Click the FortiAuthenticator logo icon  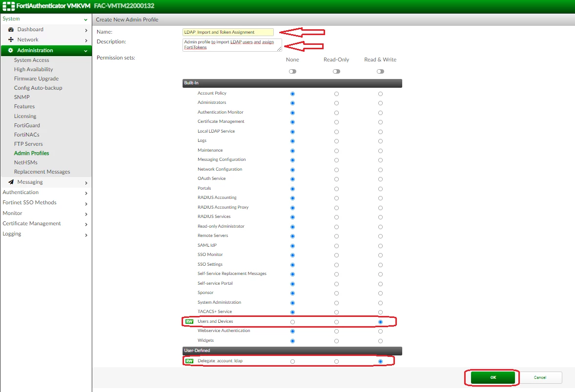point(8,6)
